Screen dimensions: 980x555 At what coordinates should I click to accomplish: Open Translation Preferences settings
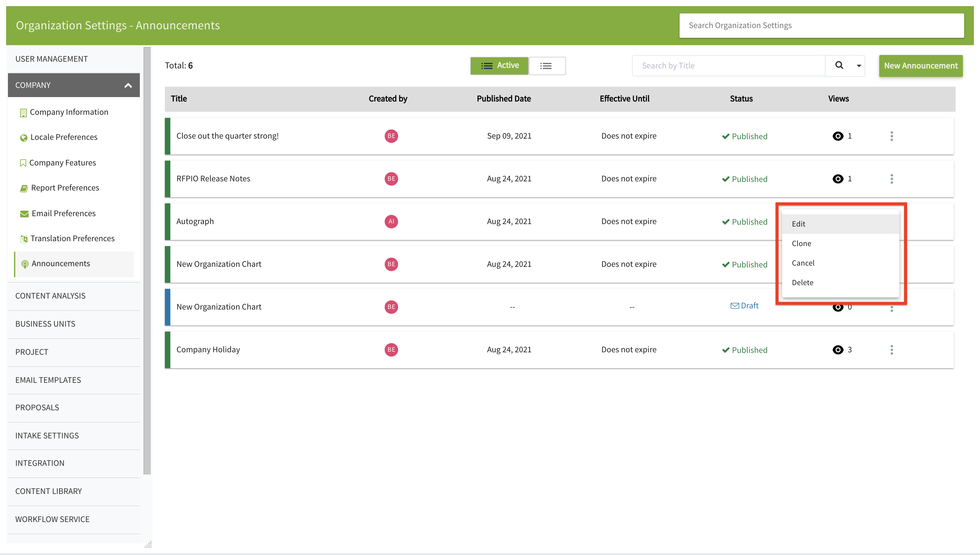point(72,239)
